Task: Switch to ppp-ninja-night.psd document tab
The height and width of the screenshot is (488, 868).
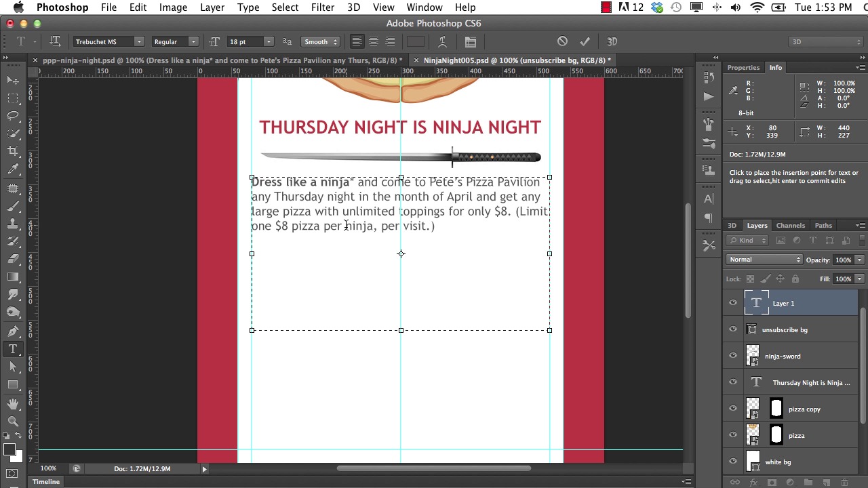Action: (x=217, y=60)
